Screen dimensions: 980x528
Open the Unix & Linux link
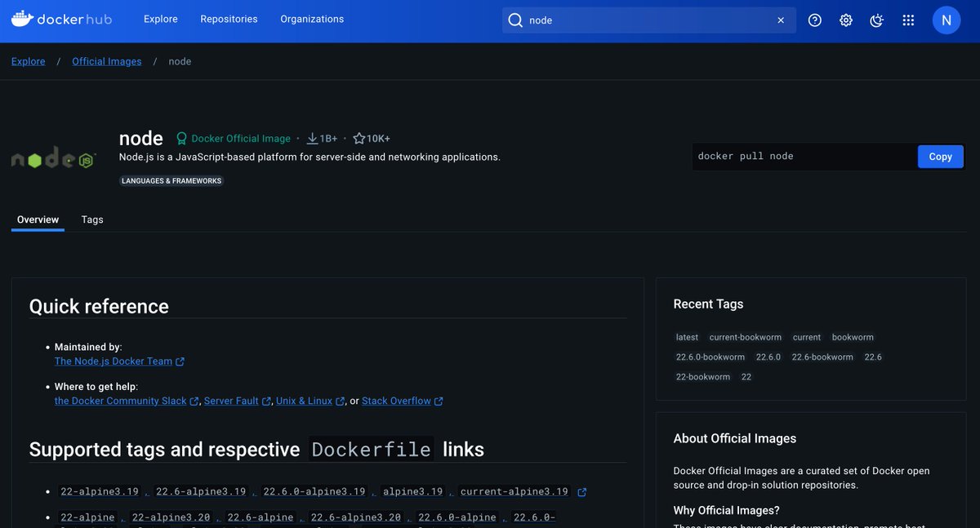[x=304, y=401]
